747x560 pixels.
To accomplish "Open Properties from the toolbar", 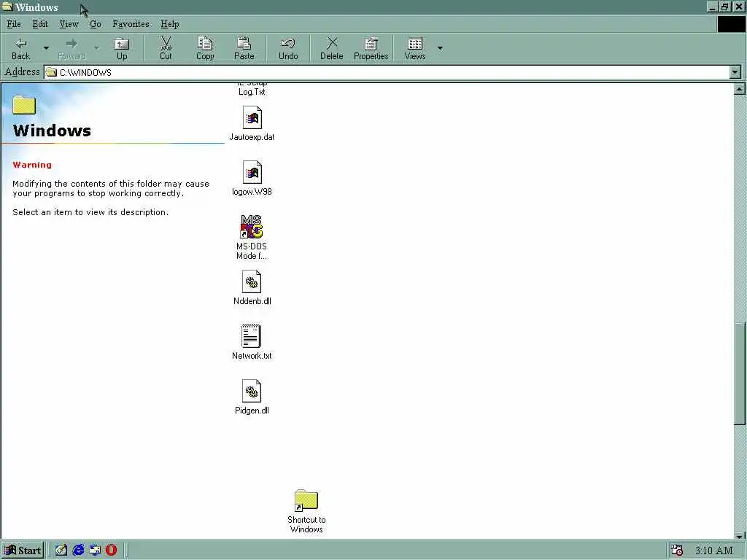I will [371, 49].
